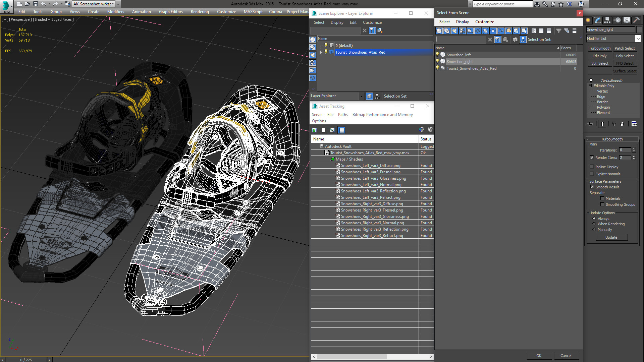
Task: Click the object color swatch beside Snowshoe_right
Action: pos(639,29)
